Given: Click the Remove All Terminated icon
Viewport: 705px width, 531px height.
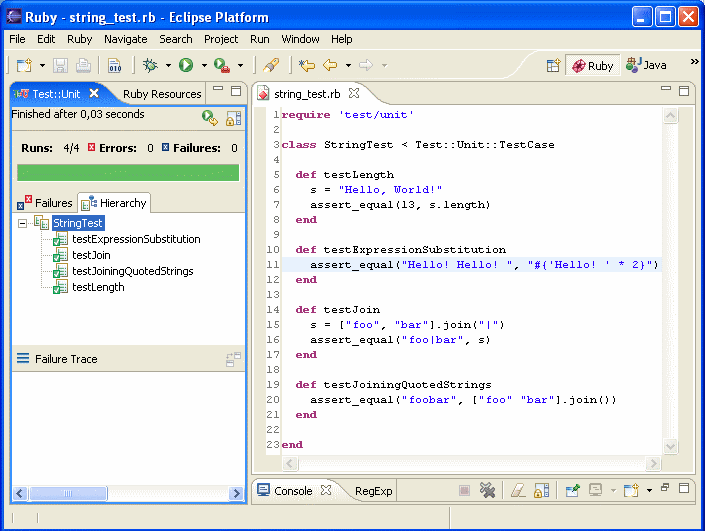Looking at the screenshot, I should pos(487,490).
